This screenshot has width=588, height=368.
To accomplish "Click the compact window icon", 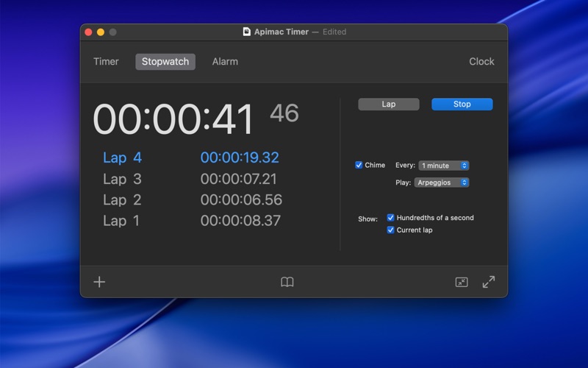I will pyautogui.click(x=462, y=282).
